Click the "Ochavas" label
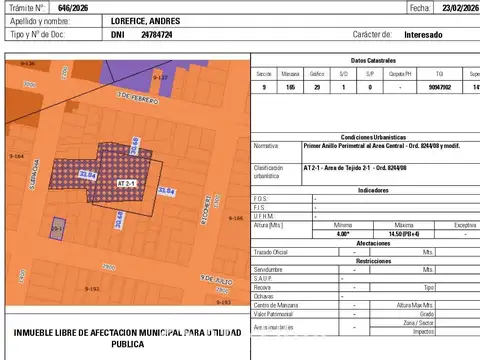This screenshot has height=360, width=480. (263, 296)
